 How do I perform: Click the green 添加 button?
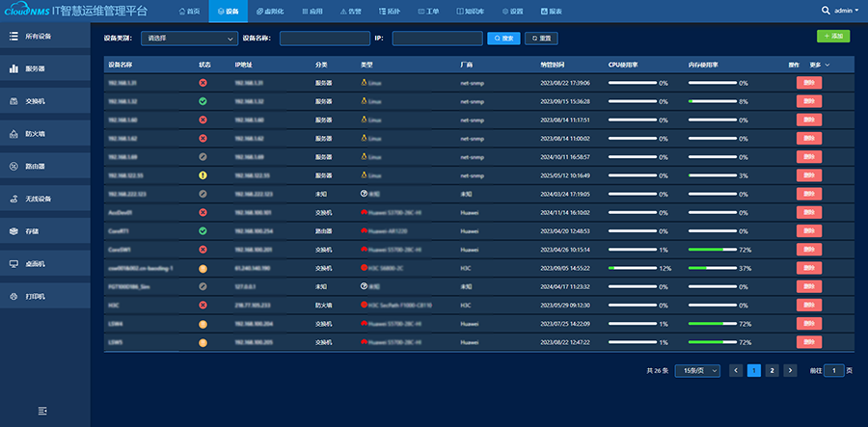[x=833, y=36]
